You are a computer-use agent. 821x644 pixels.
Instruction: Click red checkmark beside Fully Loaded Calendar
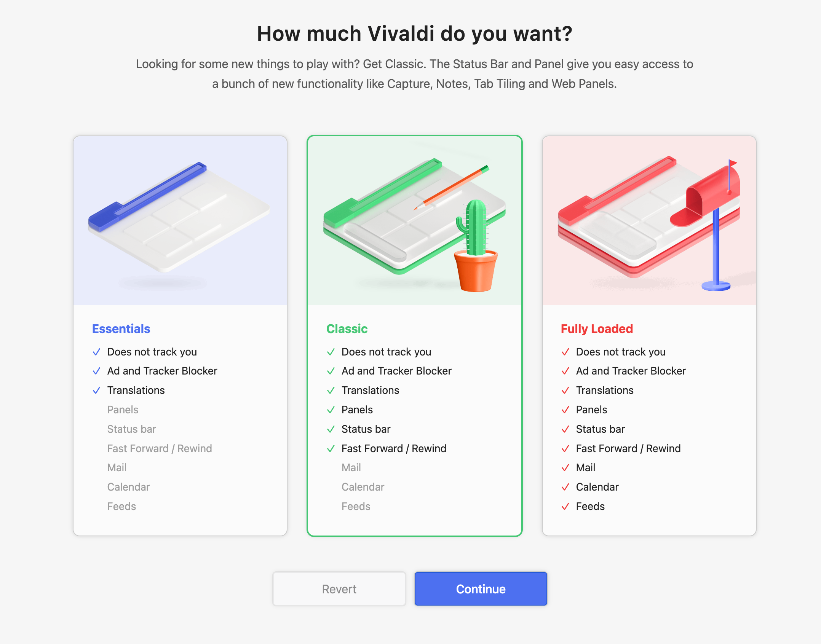click(565, 487)
